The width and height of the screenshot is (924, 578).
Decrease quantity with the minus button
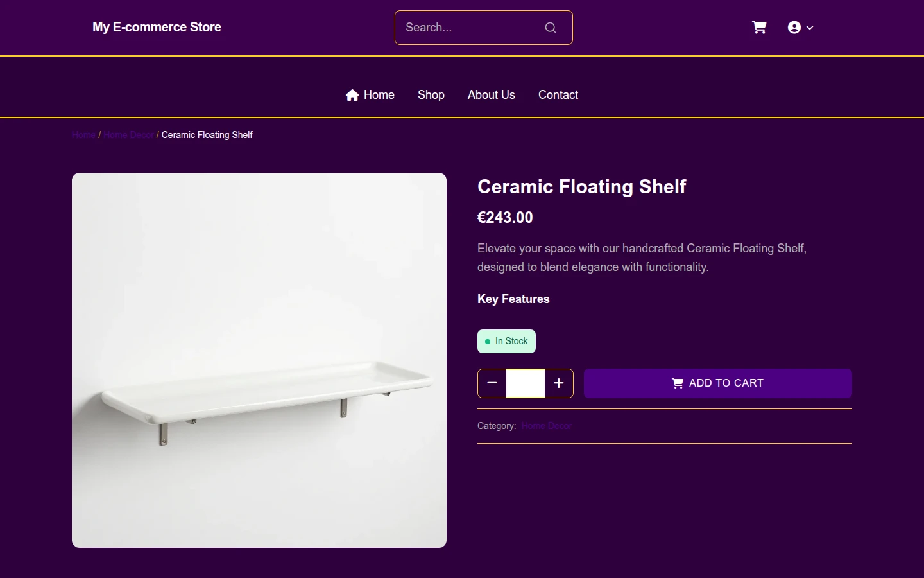[492, 383]
